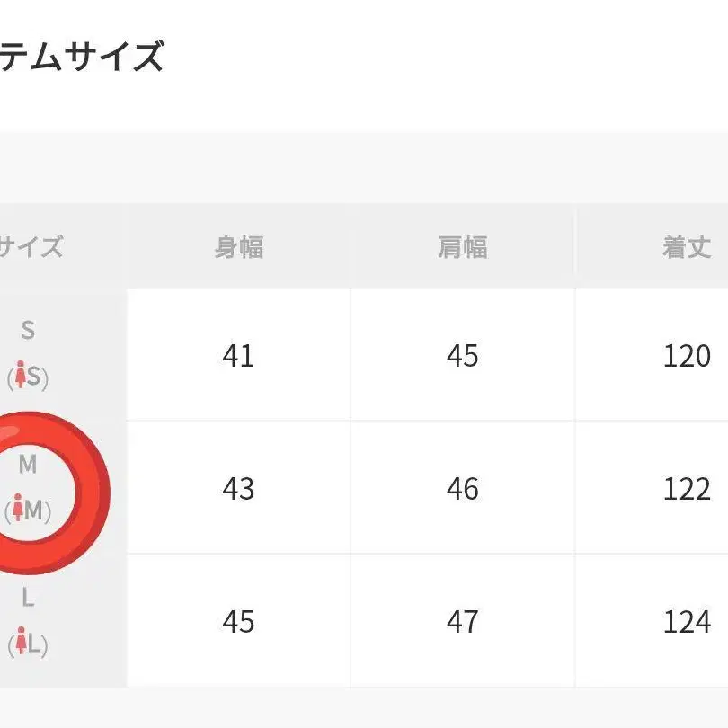728x728 pixels.
Task: Click the 着丈 value 122
Action: click(x=687, y=489)
